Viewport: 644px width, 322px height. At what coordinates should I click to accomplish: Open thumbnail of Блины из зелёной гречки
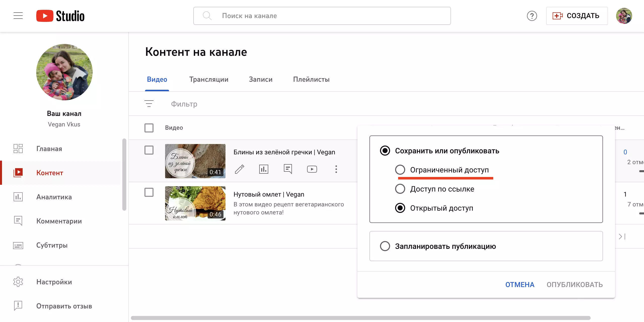pos(195,161)
